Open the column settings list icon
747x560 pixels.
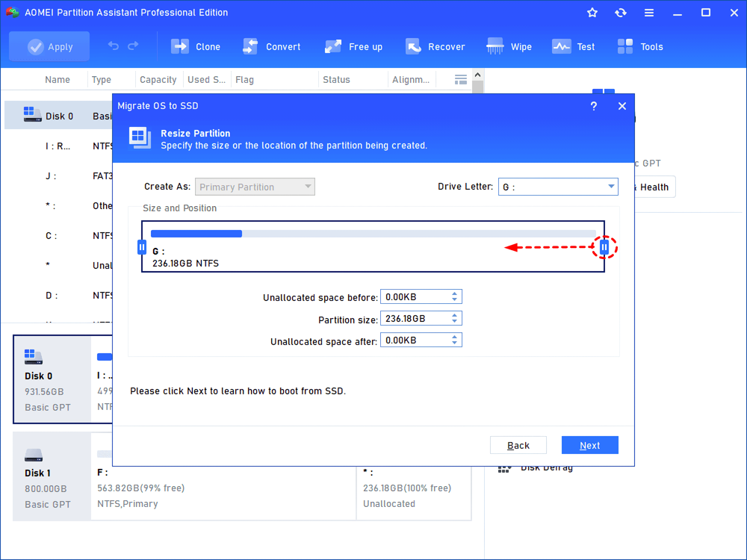point(461,80)
